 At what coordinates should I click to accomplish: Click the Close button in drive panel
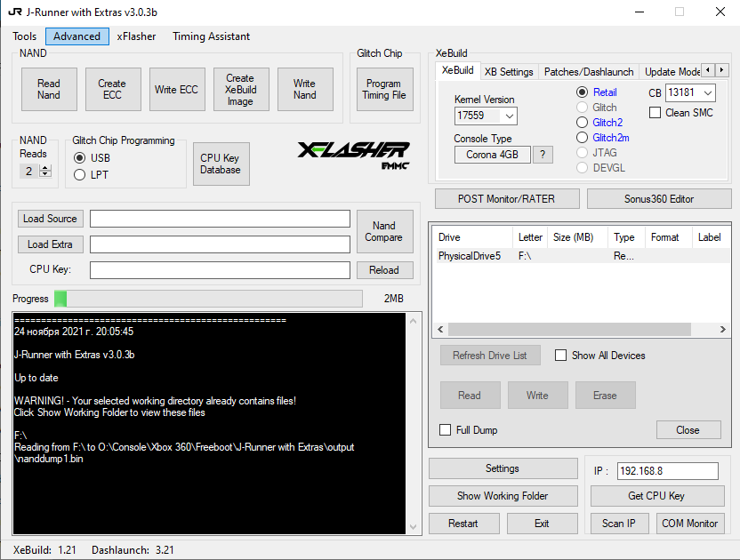click(x=688, y=430)
